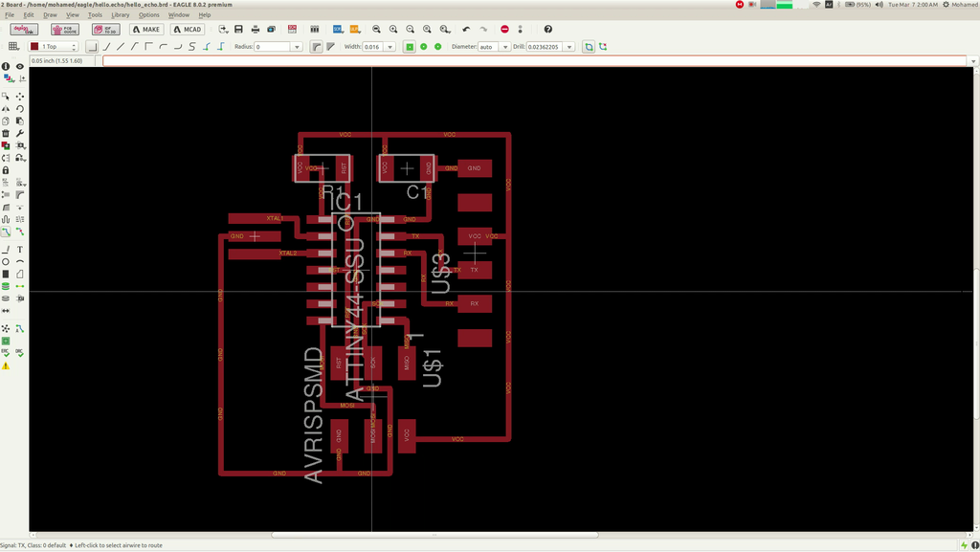
Task: Select the Delete trash can tool
Action: tap(6, 133)
